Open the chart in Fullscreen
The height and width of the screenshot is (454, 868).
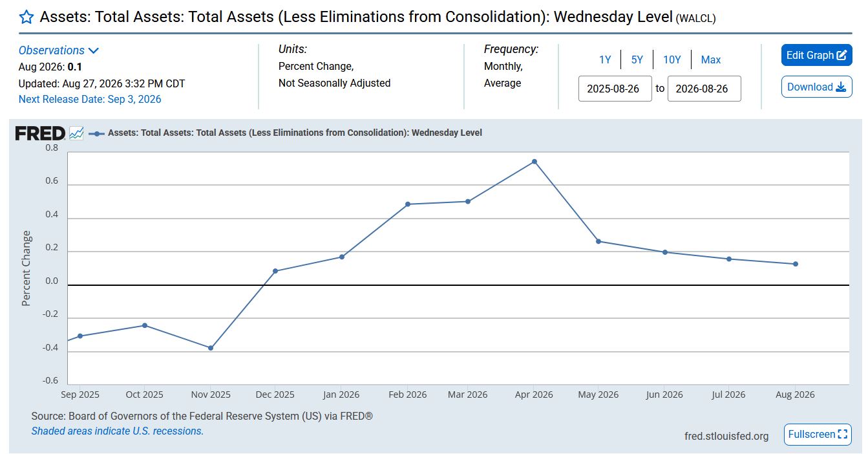pyautogui.click(x=818, y=434)
